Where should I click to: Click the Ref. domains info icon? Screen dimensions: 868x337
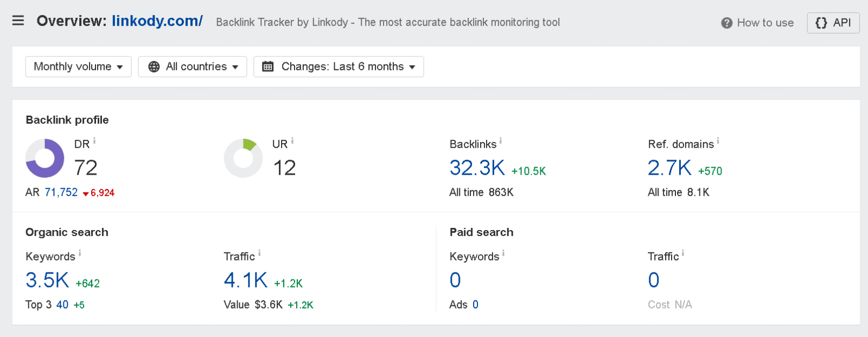click(718, 141)
